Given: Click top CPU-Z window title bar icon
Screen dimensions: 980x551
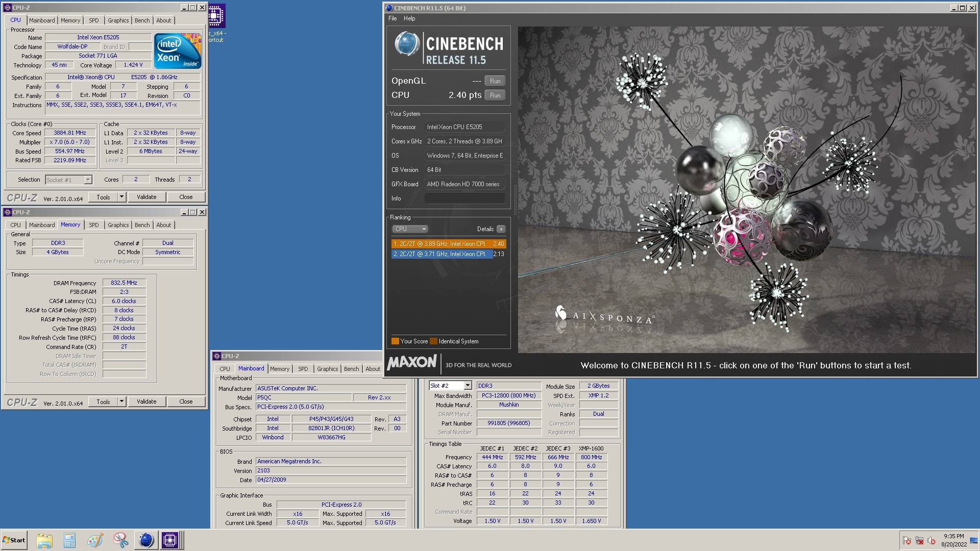Looking at the screenshot, I should tap(7, 8).
